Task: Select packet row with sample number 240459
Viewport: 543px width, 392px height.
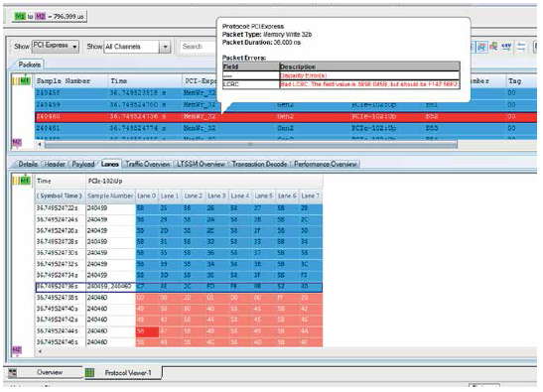Action: pos(286,104)
